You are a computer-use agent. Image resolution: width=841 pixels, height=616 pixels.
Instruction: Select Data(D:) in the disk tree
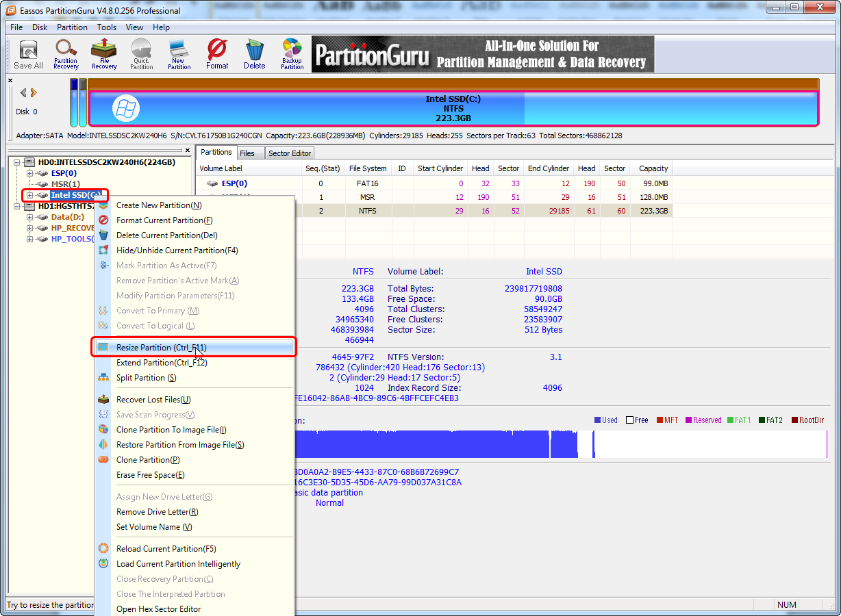(x=68, y=217)
